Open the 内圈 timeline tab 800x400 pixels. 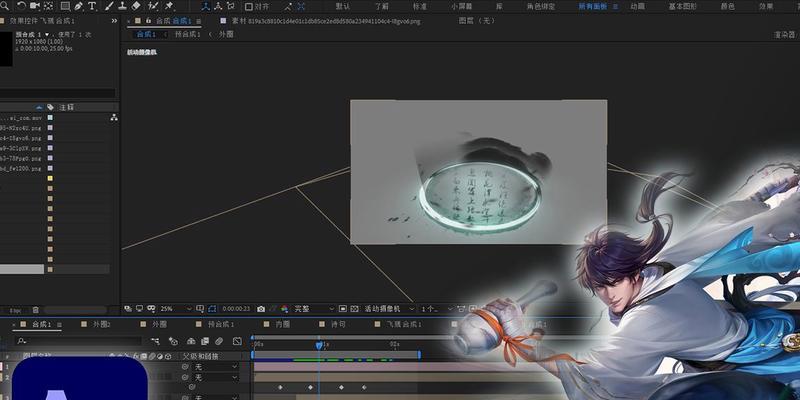(x=283, y=324)
